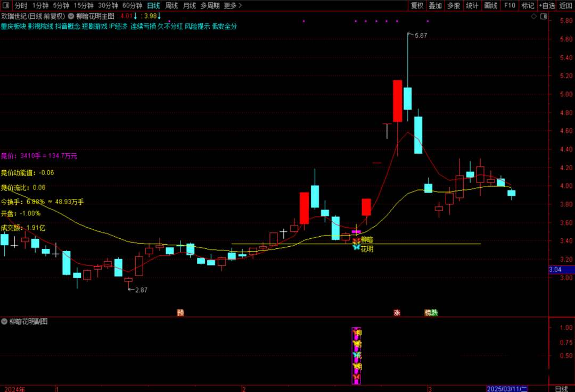Viewport: 575px width, 392px height.
Task: Select the 周线 weekly period tab
Action: 171,5
